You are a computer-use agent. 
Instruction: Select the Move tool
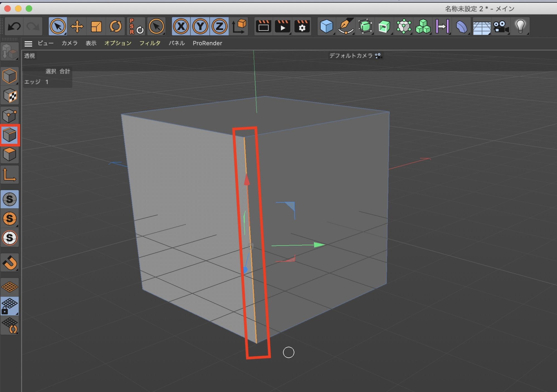point(77,27)
